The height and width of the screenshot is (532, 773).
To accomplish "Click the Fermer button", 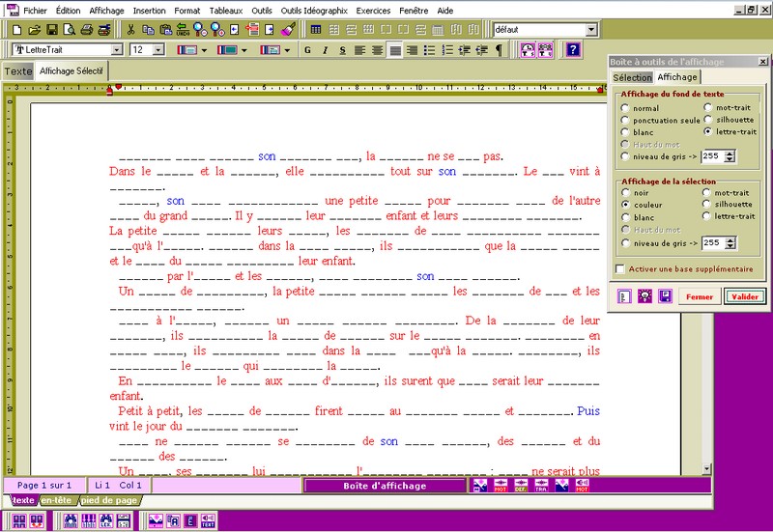I will [x=700, y=296].
